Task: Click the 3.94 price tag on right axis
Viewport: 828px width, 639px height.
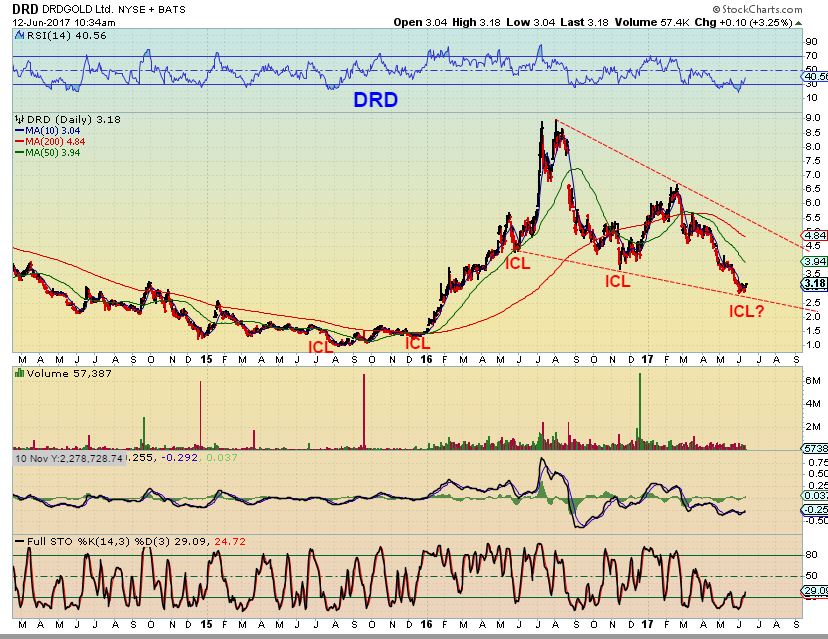Action: click(x=815, y=261)
